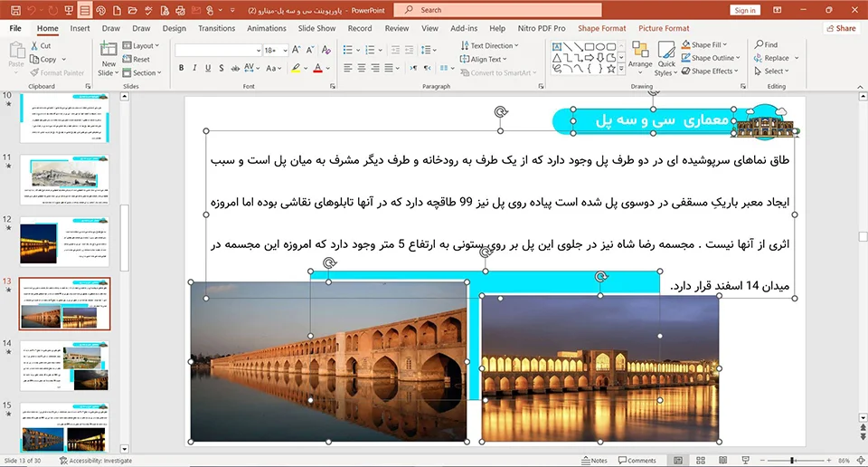Viewport: 868px width, 467px height.
Task: Switch to Slide Sorter view
Action: (x=700, y=461)
